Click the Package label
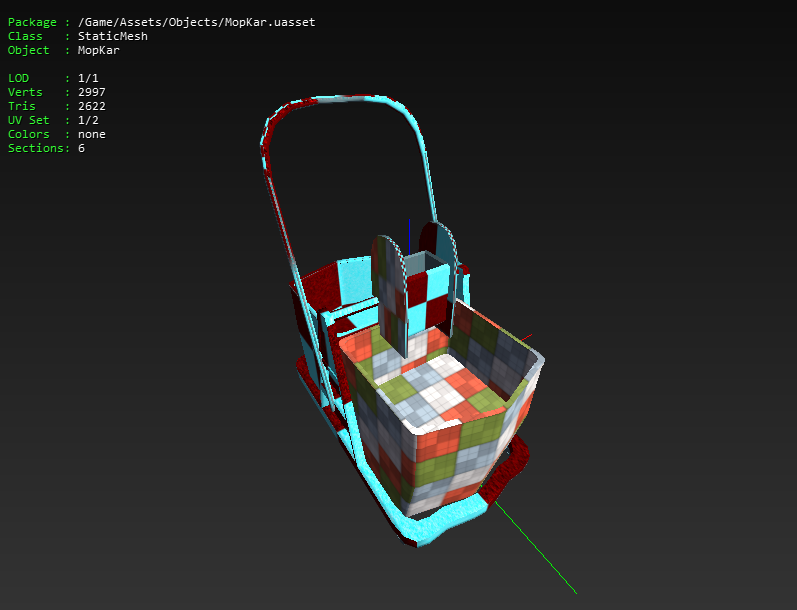 coord(32,22)
